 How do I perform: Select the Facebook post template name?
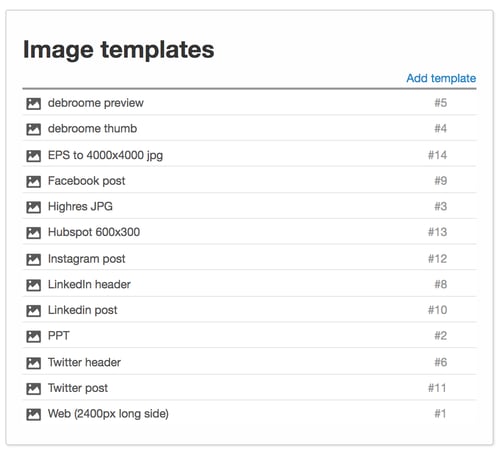87,181
